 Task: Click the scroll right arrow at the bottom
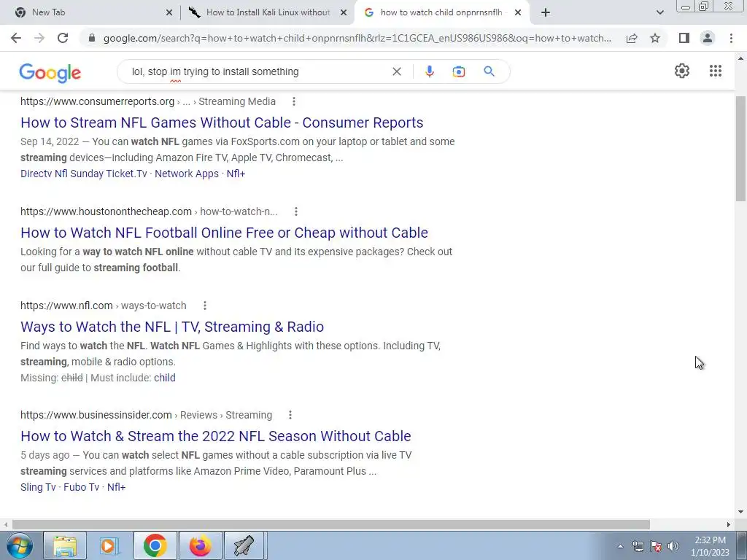point(729,524)
